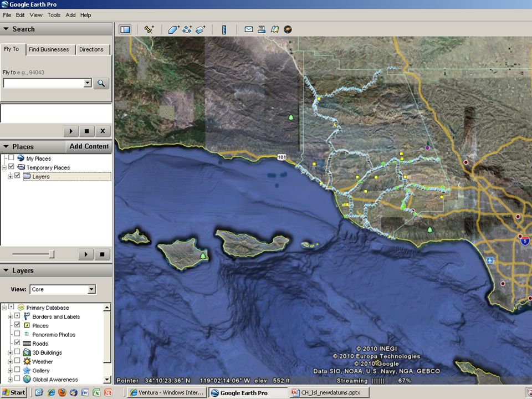The height and width of the screenshot is (399, 532).
Task: Select the Global Awareness layer row
Action: (x=55, y=380)
